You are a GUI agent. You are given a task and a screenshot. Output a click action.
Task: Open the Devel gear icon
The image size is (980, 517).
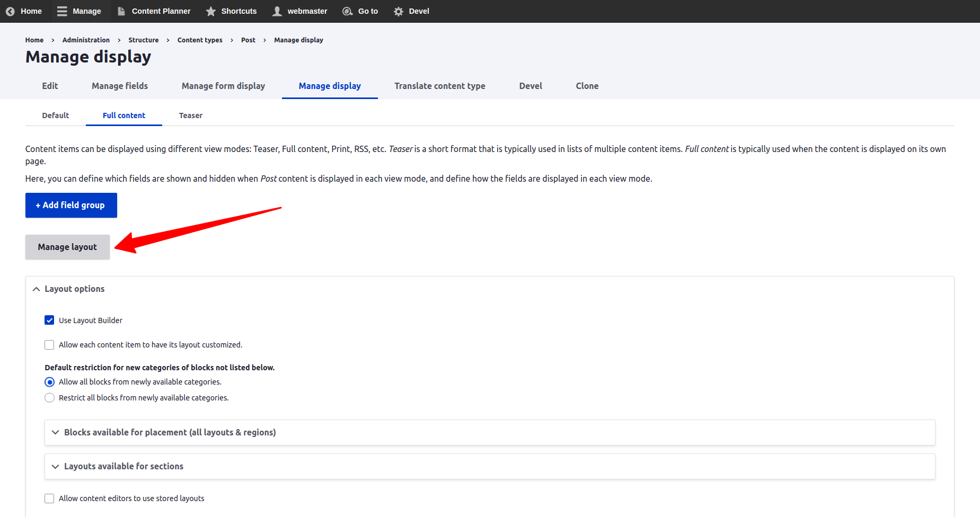[x=399, y=11]
